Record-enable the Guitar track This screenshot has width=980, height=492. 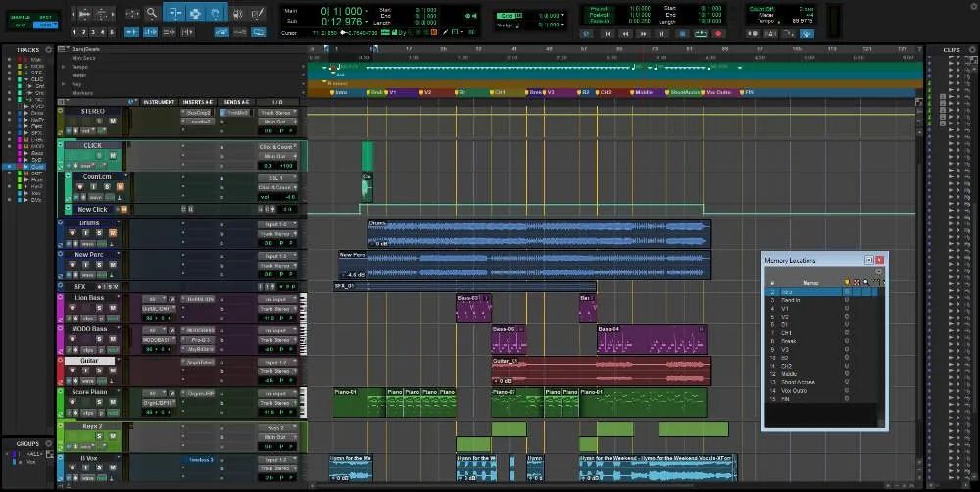tap(72, 370)
